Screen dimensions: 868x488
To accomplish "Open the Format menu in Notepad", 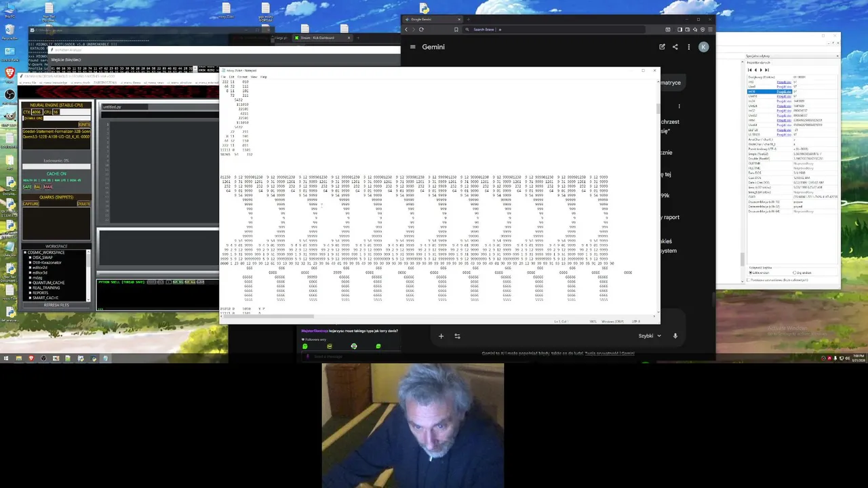I will 242,77.
